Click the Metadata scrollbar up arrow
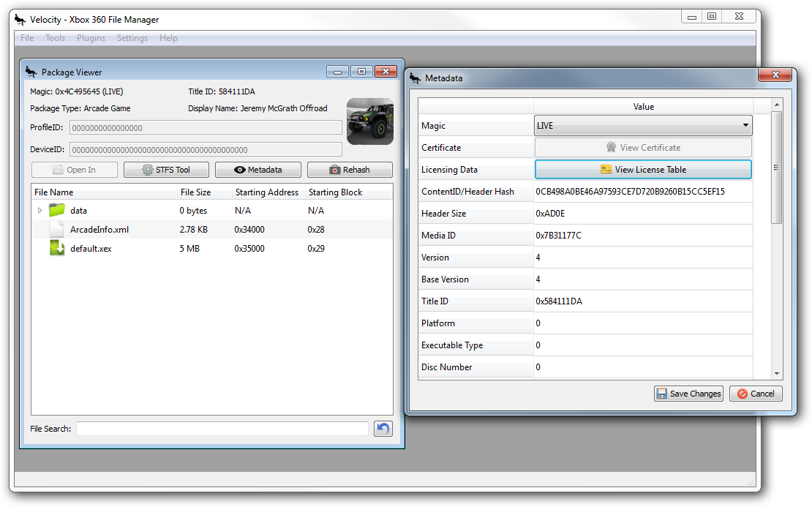Viewport: 812px width, 507px height. 777,105
